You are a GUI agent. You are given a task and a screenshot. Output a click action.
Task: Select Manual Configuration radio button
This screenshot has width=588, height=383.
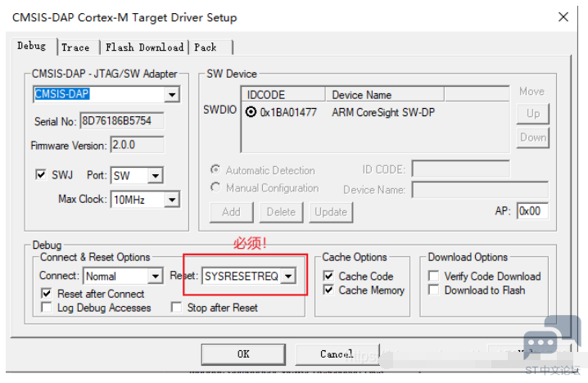point(215,187)
